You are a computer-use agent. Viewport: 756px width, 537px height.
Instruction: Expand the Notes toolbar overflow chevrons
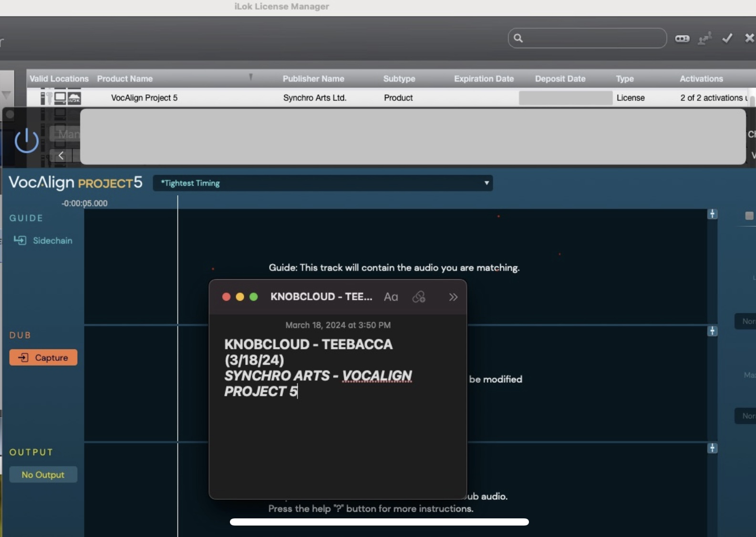click(x=453, y=297)
